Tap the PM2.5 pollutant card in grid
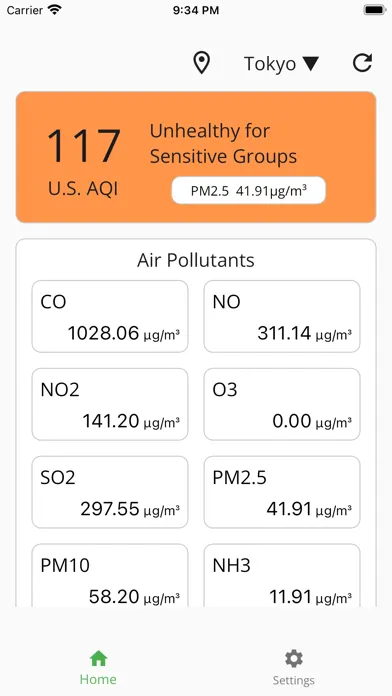Image resolution: width=392 pixels, height=696 pixels. pyautogui.click(x=282, y=492)
